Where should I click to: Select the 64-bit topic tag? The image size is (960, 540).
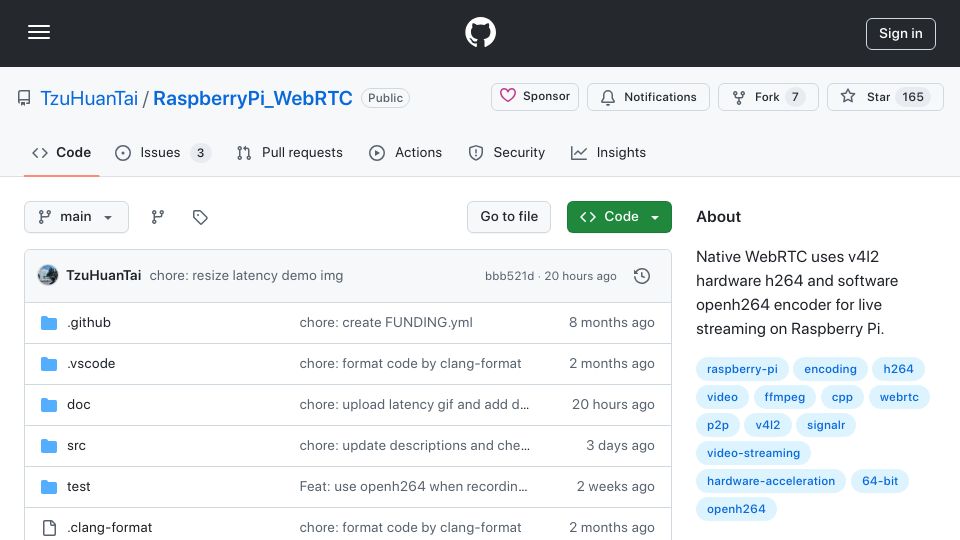[880, 481]
